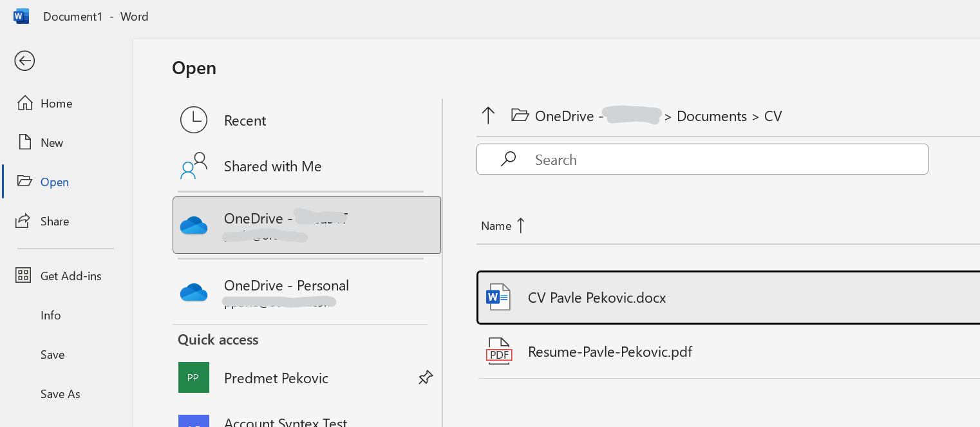This screenshot has width=980, height=427.
Task: Click Documents in the breadcrumb path
Action: click(x=711, y=116)
